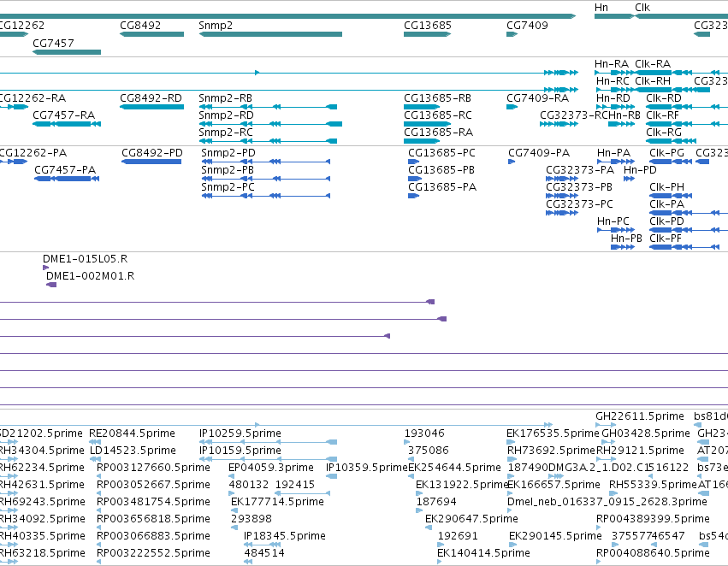Select transcript label Snmp2-RD
Viewport: 728px width, 566px height.
coord(226,115)
